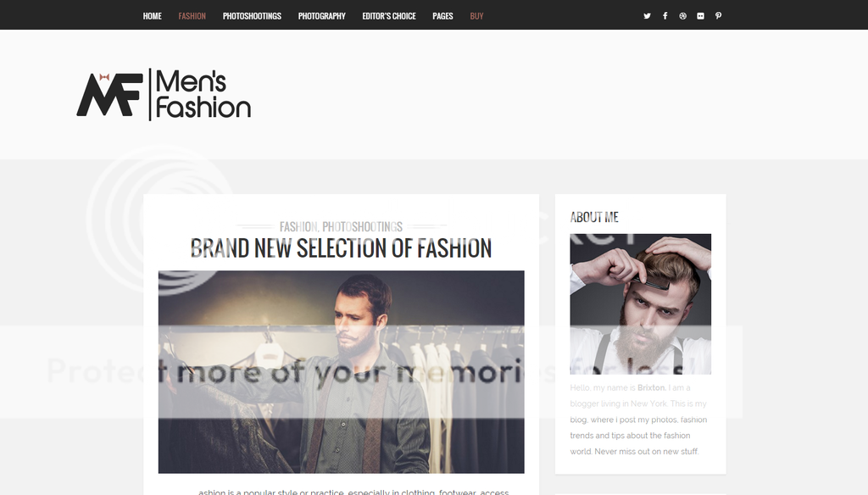This screenshot has width=868, height=495.
Task: Open Fashion category link above post title
Action: [298, 226]
